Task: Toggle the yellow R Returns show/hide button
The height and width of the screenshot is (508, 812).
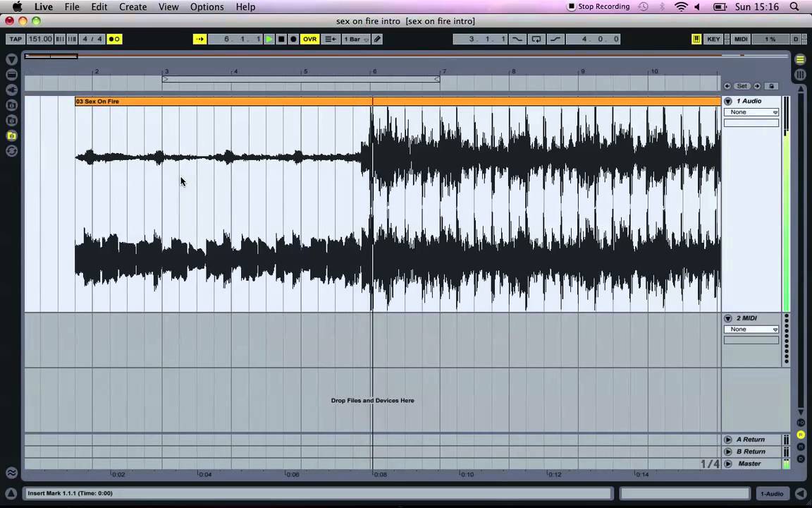Action: coord(801,435)
